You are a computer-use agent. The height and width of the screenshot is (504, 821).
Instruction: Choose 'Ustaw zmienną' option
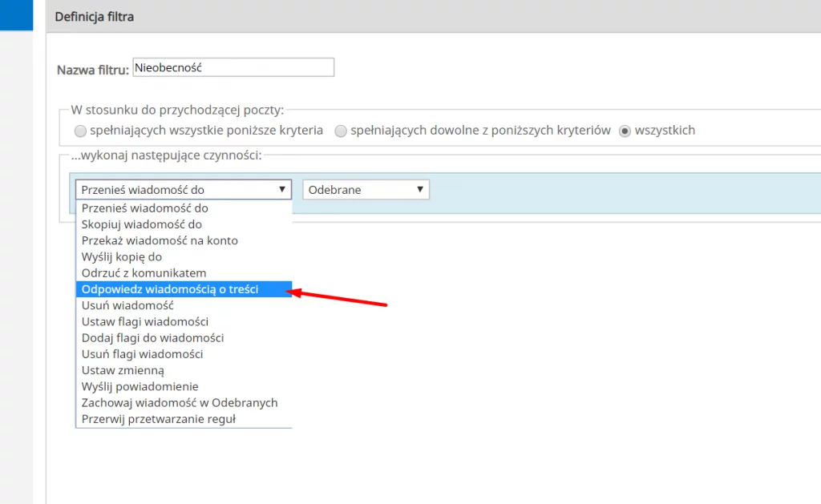[x=184, y=370]
